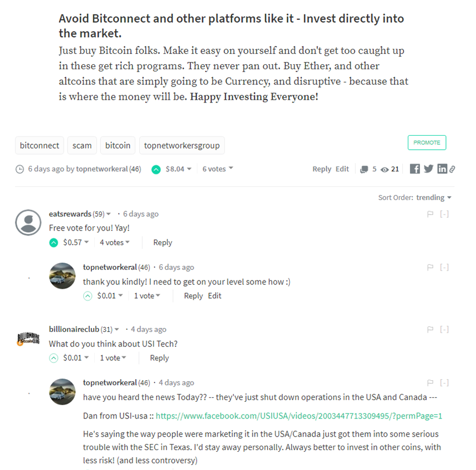Screen dimensions: 476x470
Task: Open the USI-usa Facebook video link
Action: pyautogui.click(x=299, y=416)
